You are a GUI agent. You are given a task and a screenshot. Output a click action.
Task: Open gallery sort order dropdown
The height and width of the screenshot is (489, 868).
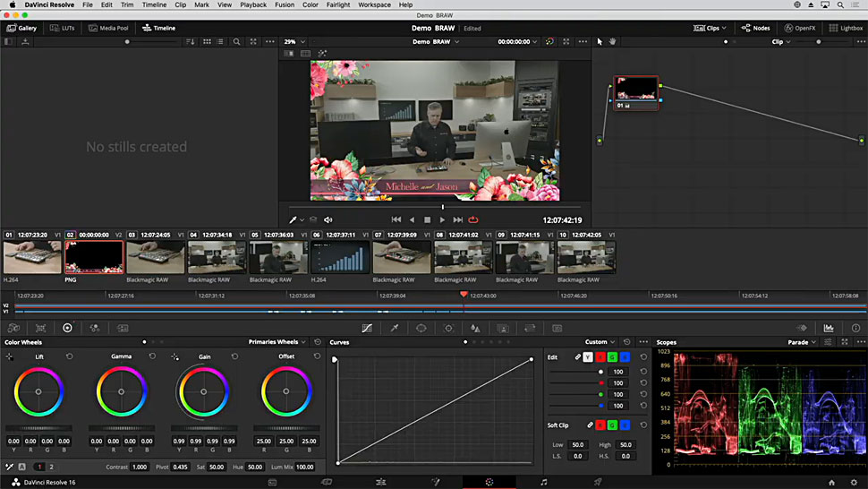pyautogui.click(x=191, y=41)
